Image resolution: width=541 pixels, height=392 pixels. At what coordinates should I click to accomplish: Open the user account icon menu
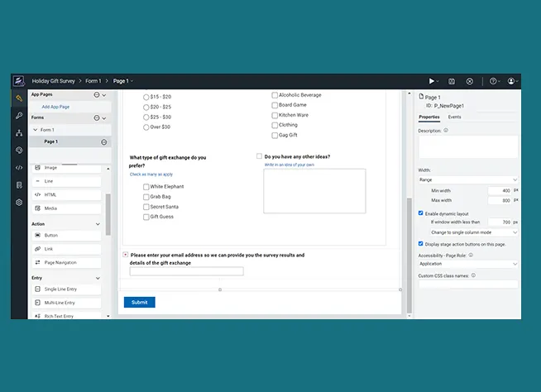pos(513,81)
